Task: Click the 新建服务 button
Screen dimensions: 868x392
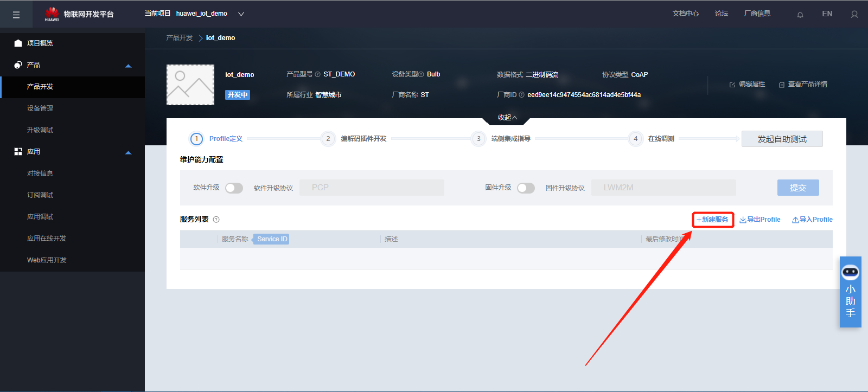Action: pyautogui.click(x=713, y=220)
